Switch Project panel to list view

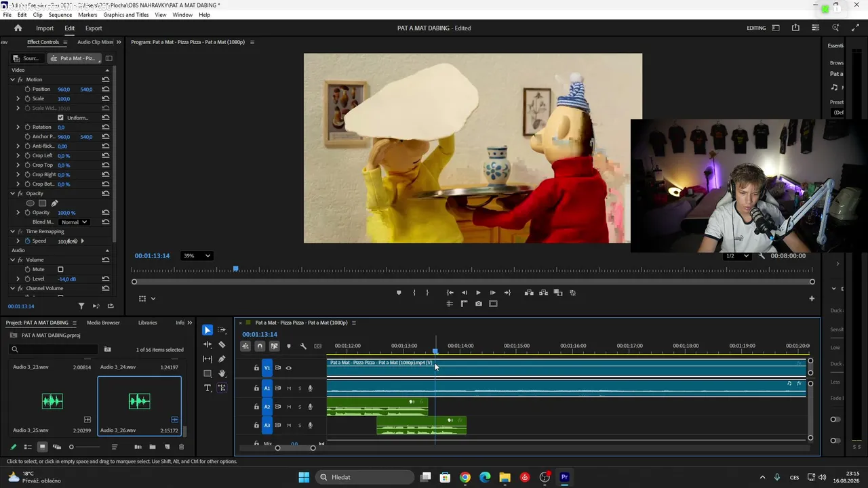click(x=28, y=447)
